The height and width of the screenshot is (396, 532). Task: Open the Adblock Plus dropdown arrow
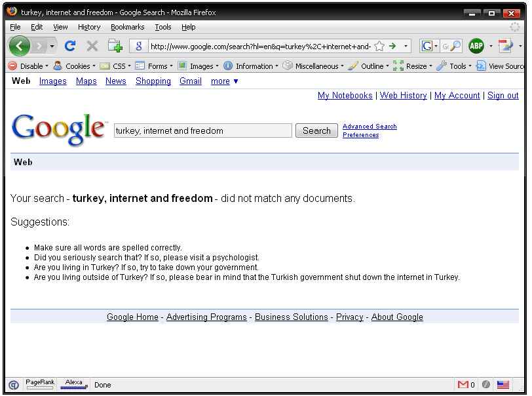(491, 46)
